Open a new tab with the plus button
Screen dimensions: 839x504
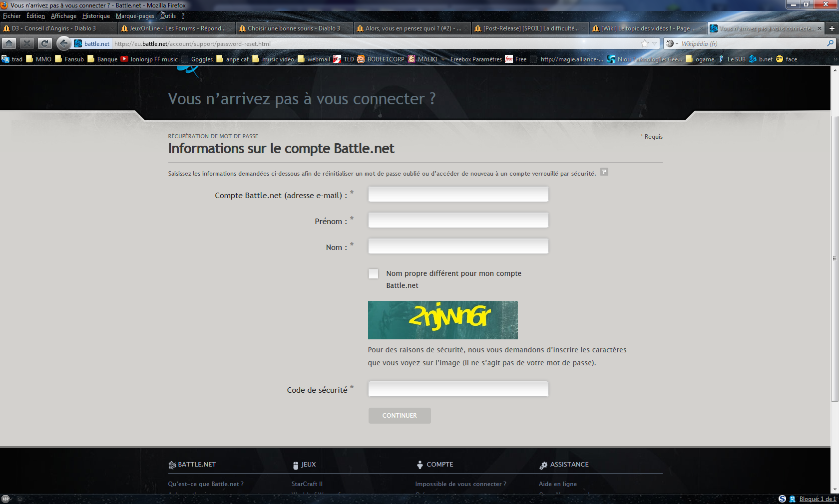[832, 28]
